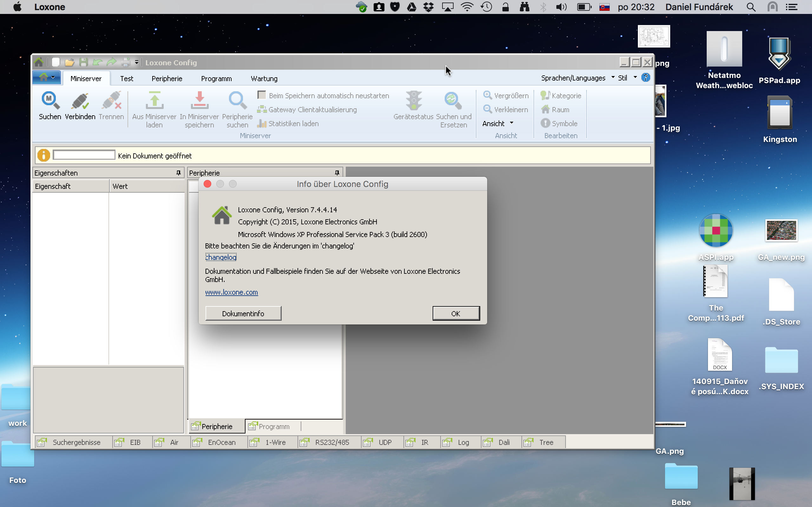Open Gerätestatus traffic light icon

click(x=413, y=100)
